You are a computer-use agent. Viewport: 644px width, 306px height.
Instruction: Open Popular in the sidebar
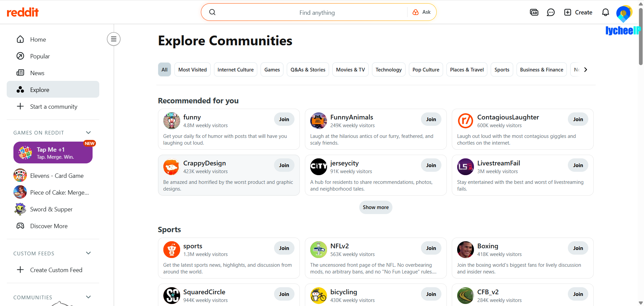coord(53,56)
